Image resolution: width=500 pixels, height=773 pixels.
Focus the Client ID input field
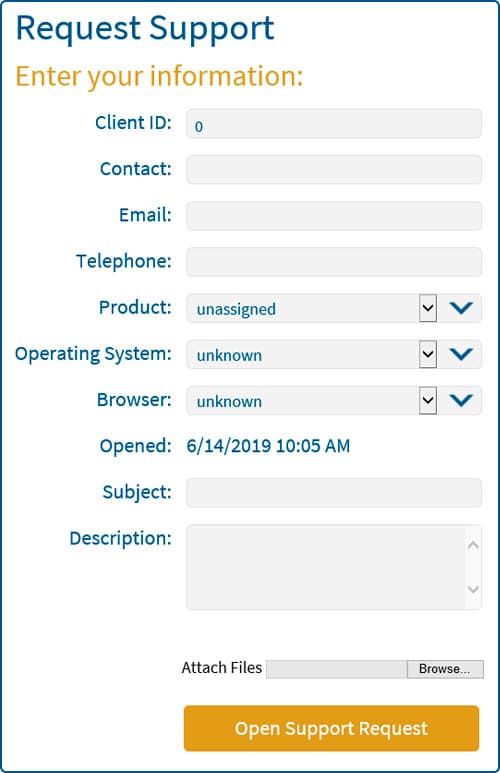[x=334, y=124]
